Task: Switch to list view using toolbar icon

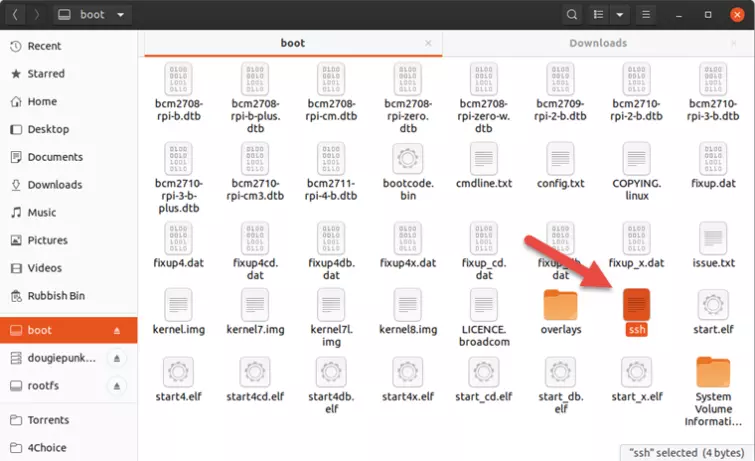Action: (598, 14)
